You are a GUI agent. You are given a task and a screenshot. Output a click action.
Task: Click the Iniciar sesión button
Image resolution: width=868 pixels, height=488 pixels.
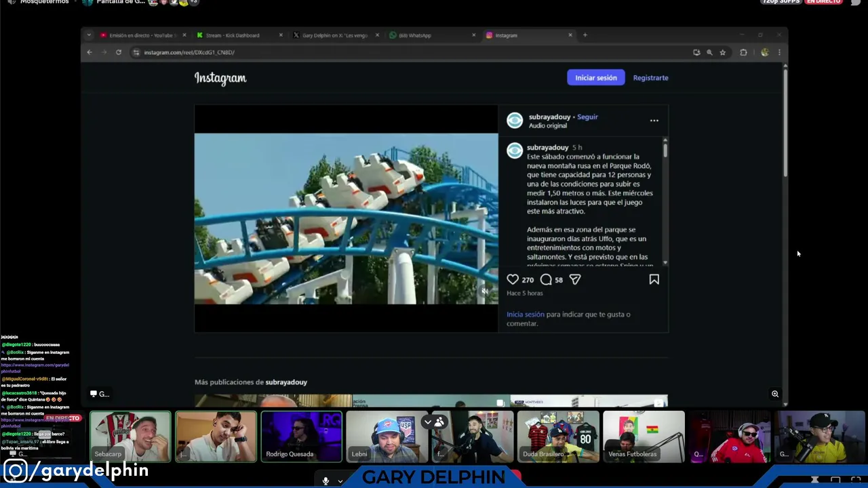click(x=596, y=78)
